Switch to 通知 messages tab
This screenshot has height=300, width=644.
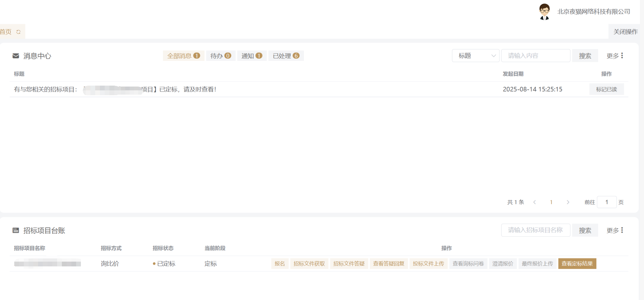252,56
